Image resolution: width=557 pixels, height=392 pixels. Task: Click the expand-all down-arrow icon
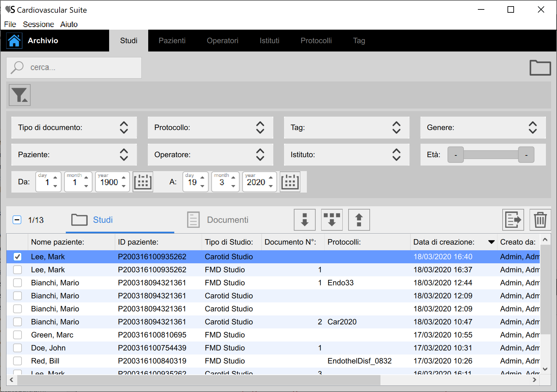pyautogui.click(x=332, y=220)
